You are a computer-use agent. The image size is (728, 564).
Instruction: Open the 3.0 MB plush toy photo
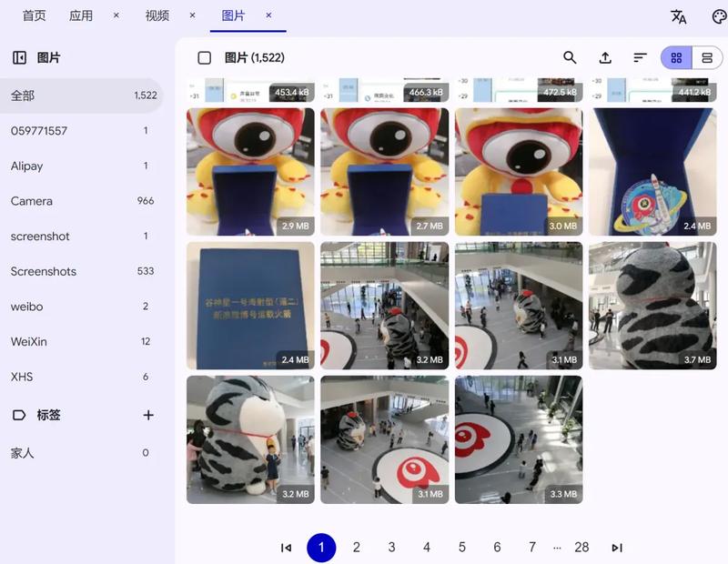(519, 172)
